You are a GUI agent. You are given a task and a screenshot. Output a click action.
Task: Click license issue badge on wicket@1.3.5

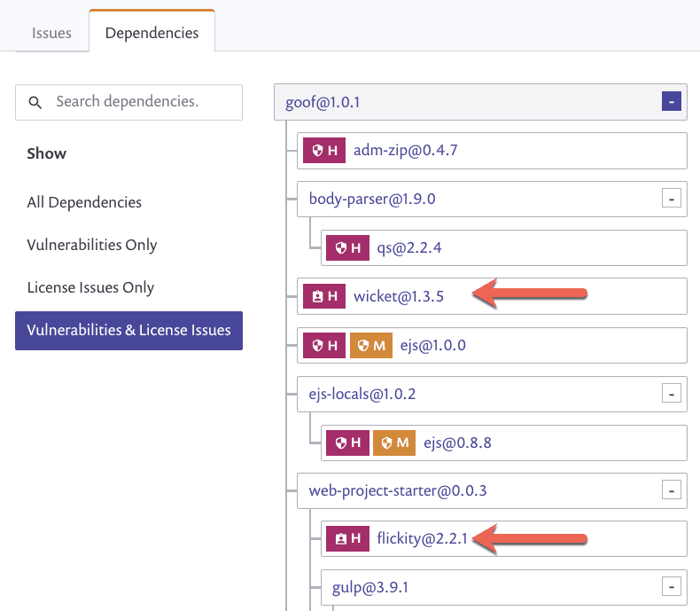pyautogui.click(x=324, y=296)
